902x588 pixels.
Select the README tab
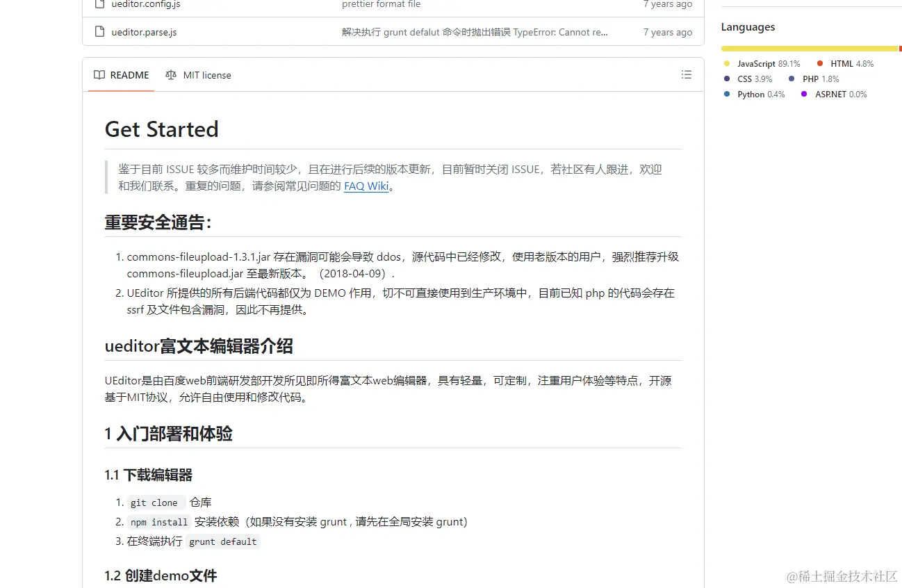coord(121,75)
